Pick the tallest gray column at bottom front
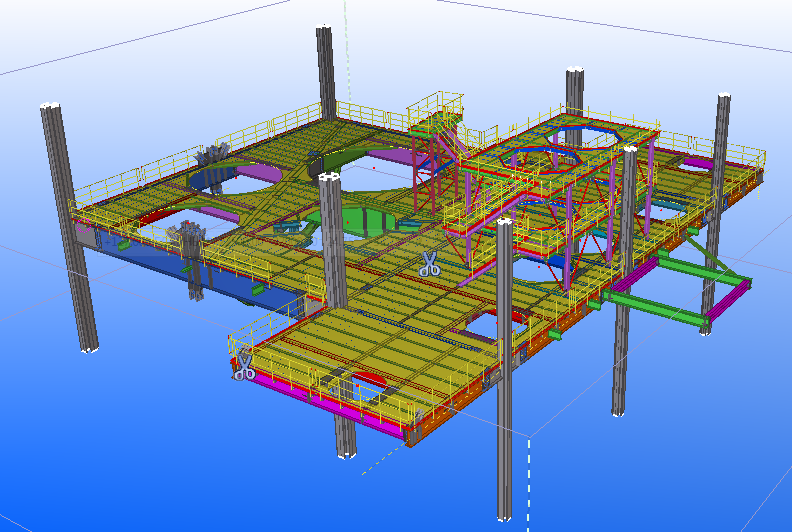This screenshot has height=532, width=792. click(504, 380)
